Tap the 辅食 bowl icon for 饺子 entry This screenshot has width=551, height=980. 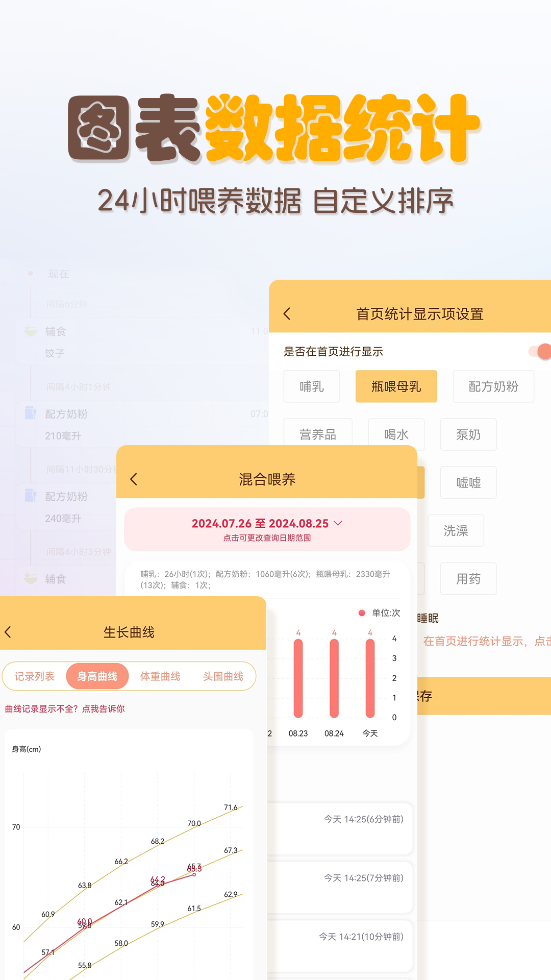point(31,332)
